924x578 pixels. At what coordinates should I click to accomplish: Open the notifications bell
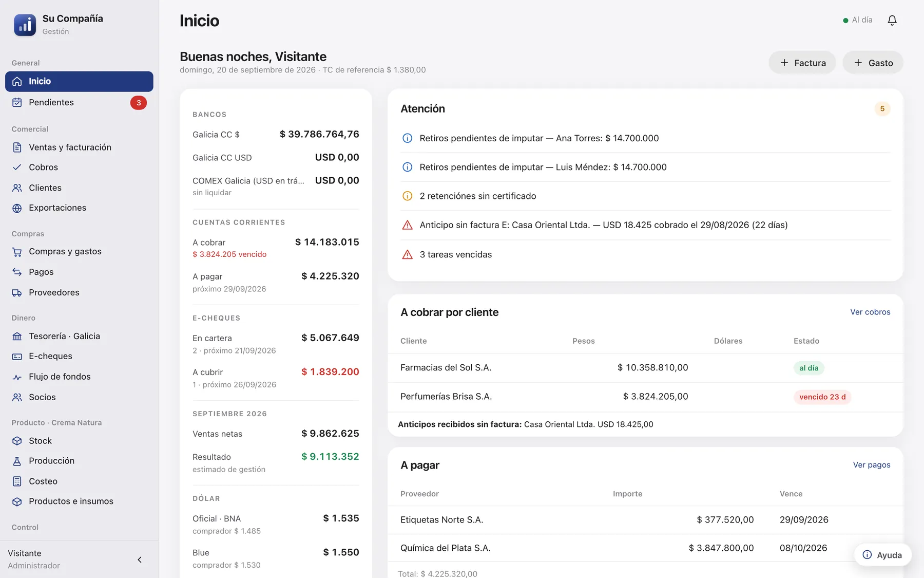(x=892, y=20)
